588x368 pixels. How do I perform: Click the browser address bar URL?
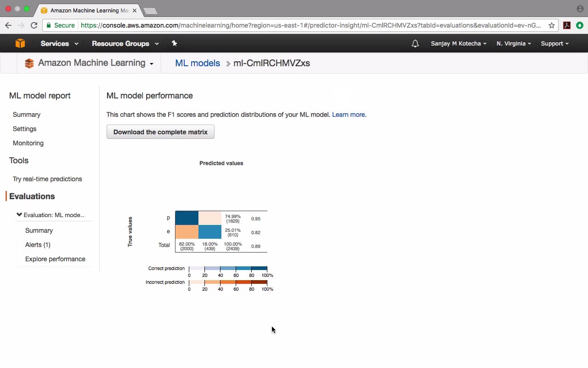pos(311,25)
